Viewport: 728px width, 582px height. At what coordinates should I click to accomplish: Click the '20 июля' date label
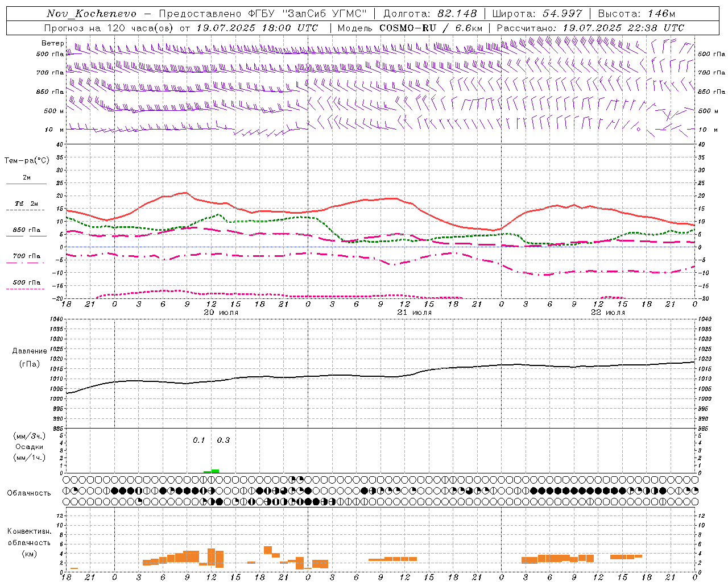click(221, 313)
